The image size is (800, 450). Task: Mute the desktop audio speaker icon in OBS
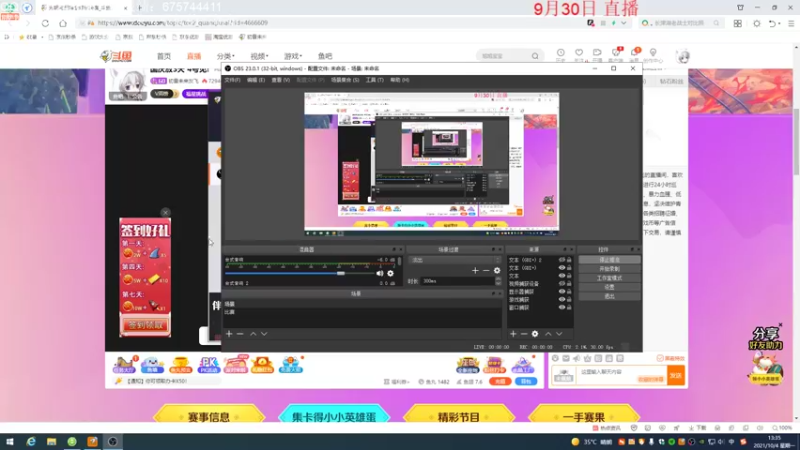pos(380,273)
